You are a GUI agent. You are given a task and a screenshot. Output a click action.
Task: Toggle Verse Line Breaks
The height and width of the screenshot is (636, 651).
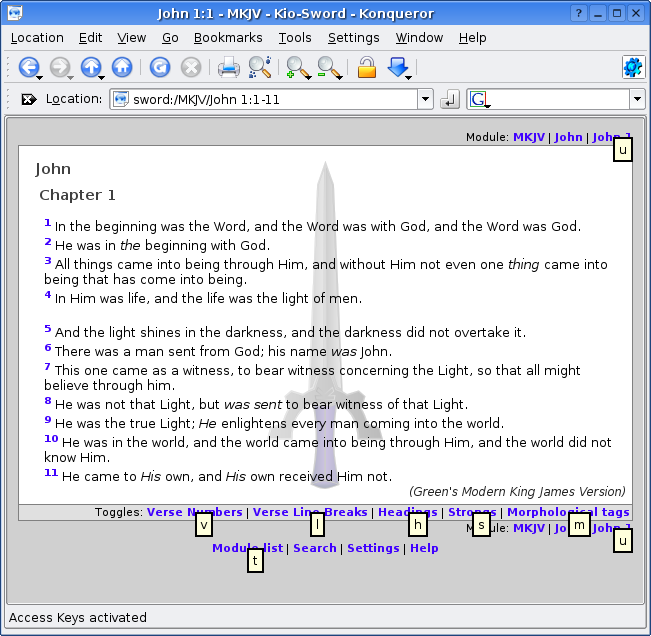point(310,512)
